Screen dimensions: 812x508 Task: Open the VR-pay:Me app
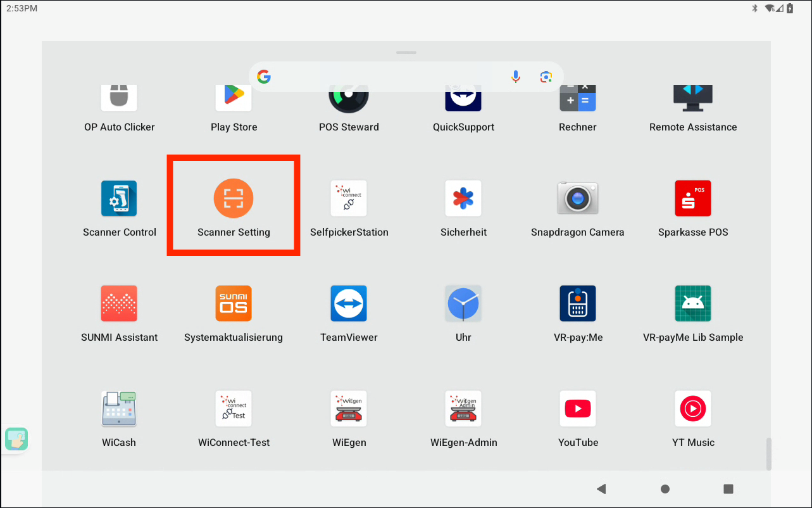point(578,303)
